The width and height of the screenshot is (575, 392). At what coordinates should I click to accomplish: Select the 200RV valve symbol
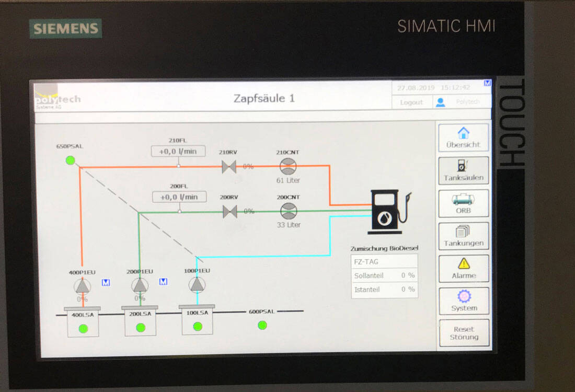[x=229, y=212]
